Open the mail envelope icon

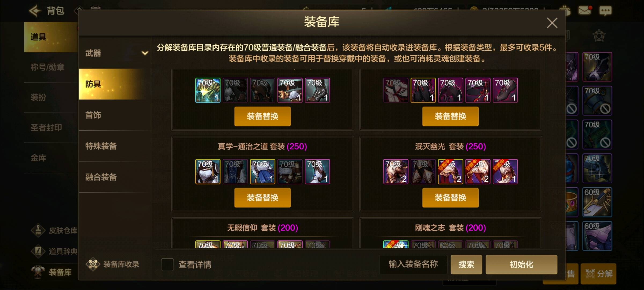tap(585, 10)
